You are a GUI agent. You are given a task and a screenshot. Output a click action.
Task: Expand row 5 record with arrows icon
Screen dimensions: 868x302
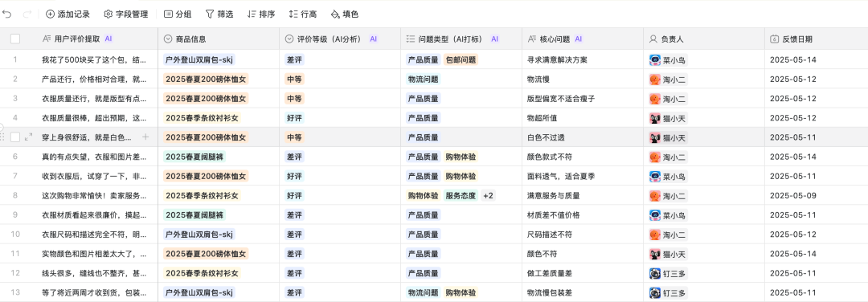coord(29,137)
